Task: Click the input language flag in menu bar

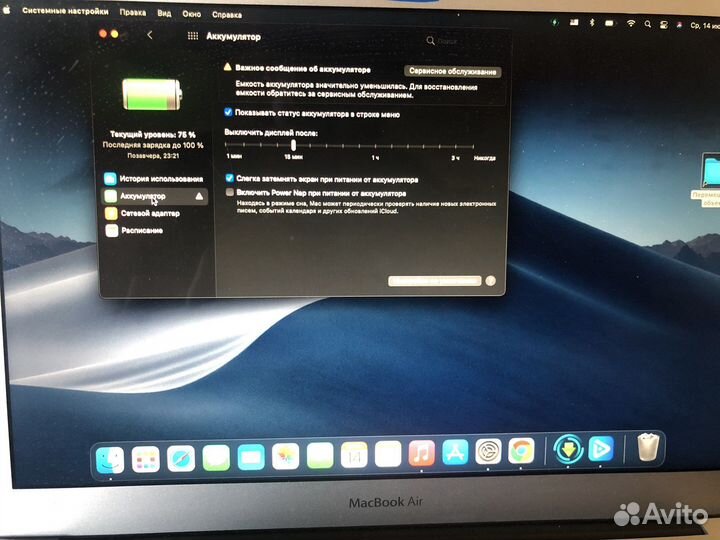Action: click(x=574, y=22)
